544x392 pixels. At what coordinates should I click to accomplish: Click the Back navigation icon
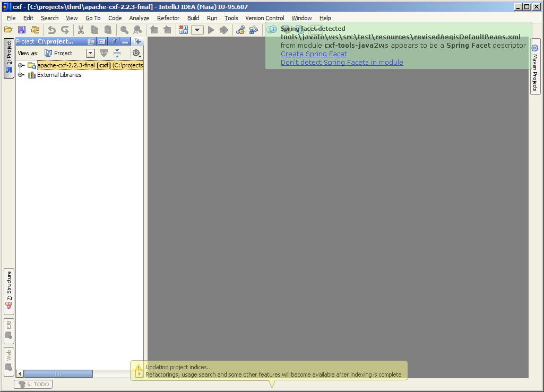[x=154, y=30]
